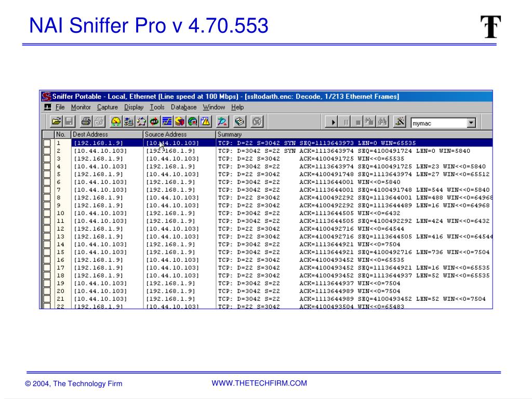This screenshot has height=399, width=532.
Task: Open the Global Statistics icon
Action: click(x=193, y=122)
